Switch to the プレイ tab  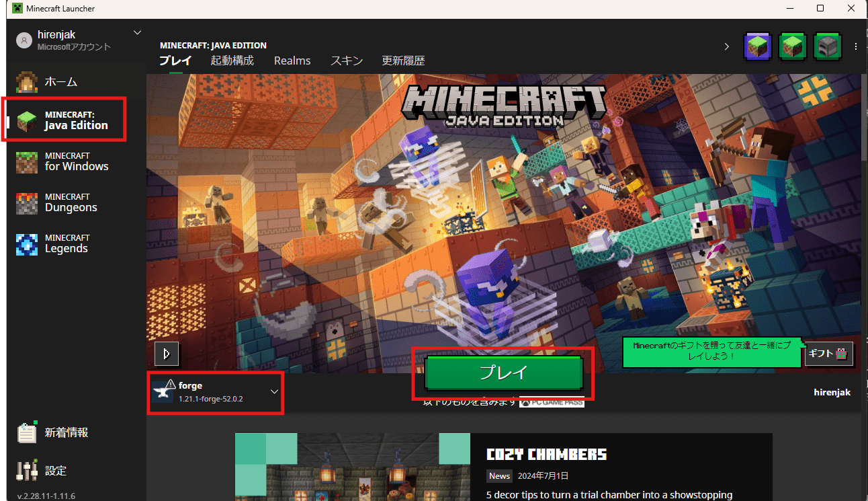[175, 61]
